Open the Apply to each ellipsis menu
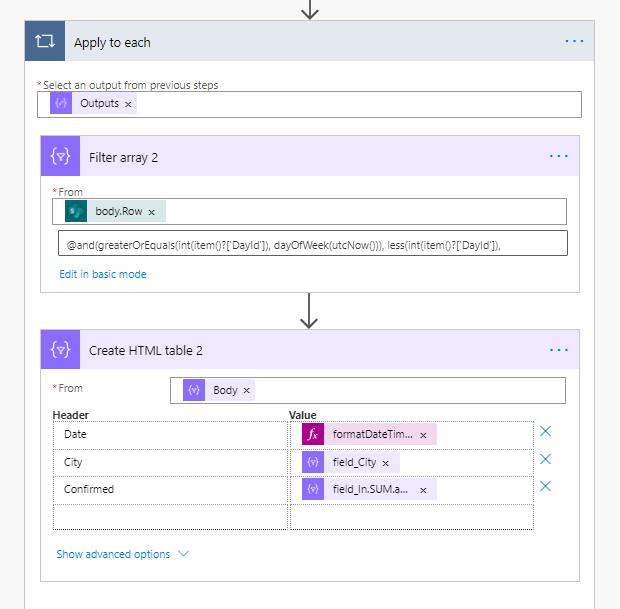The width and height of the screenshot is (620, 609). [x=574, y=42]
